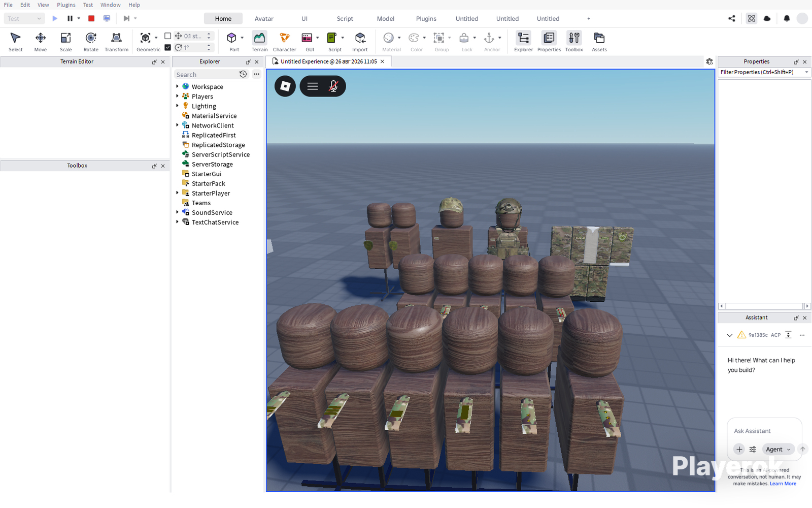Image resolution: width=812 pixels, height=508 pixels.
Task: Expand the Lighting tree node
Action: 177,106
